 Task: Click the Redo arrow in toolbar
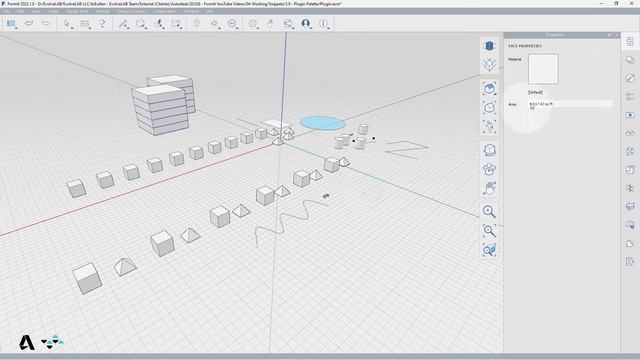point(46,23)
